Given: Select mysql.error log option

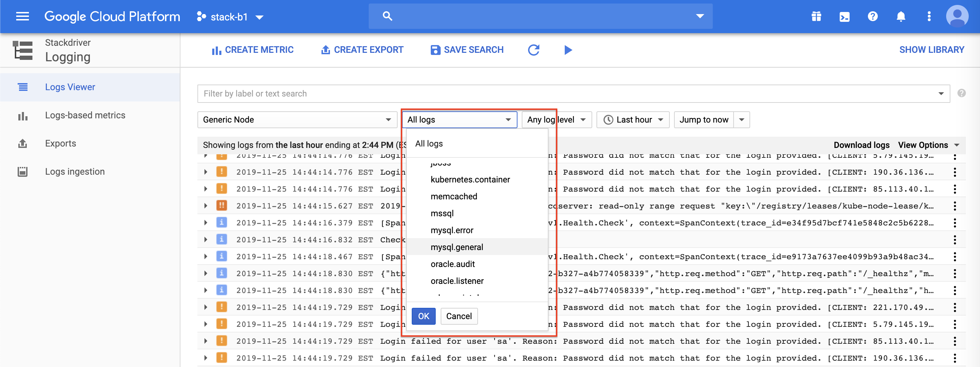Looking at the screenshot, I should (x=477, y=230).
